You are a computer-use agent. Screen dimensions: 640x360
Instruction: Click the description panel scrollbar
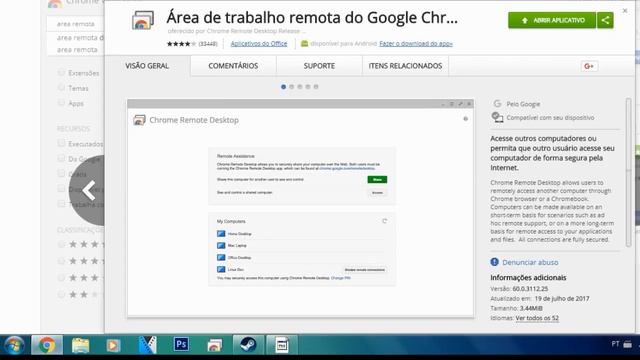coord(629,172)
